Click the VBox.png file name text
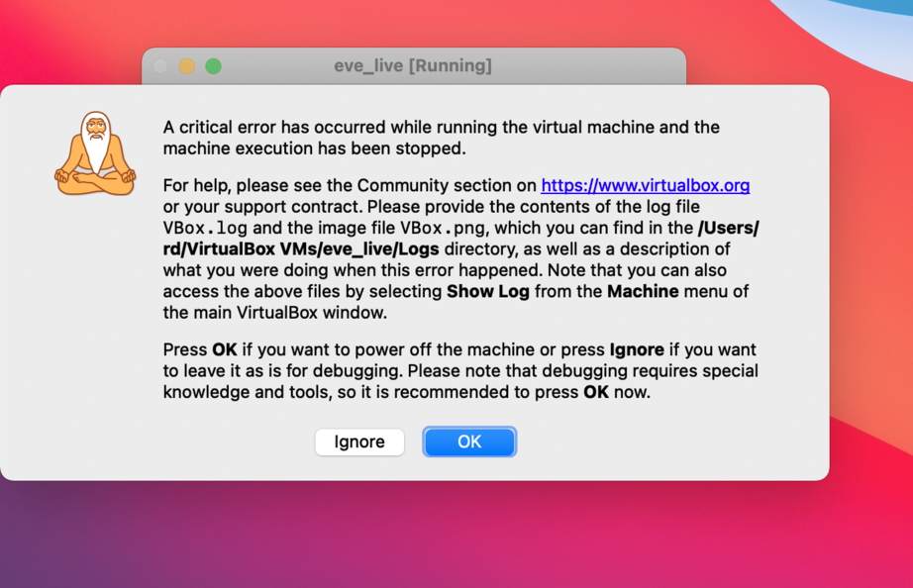913x588 pixels. (x=443, y=228)
